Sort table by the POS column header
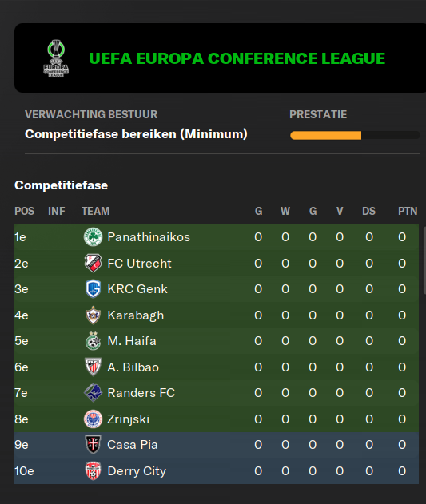The height and width of the screenshot is (504, 426). (x=25, y=211)
